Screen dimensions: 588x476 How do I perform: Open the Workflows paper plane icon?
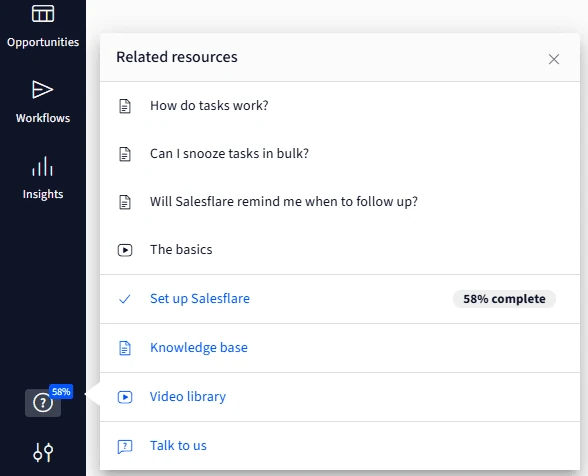pyautogui.click(x=42, y=90)
